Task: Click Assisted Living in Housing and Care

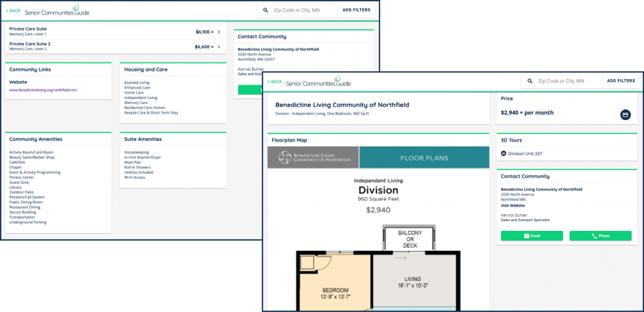Action: click(x=137, y=83)
